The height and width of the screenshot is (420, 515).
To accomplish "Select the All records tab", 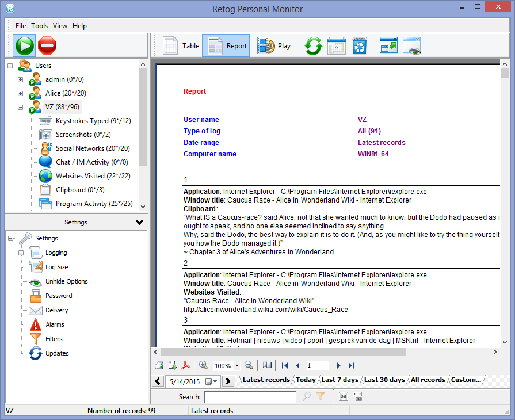I will click(428, 380).
